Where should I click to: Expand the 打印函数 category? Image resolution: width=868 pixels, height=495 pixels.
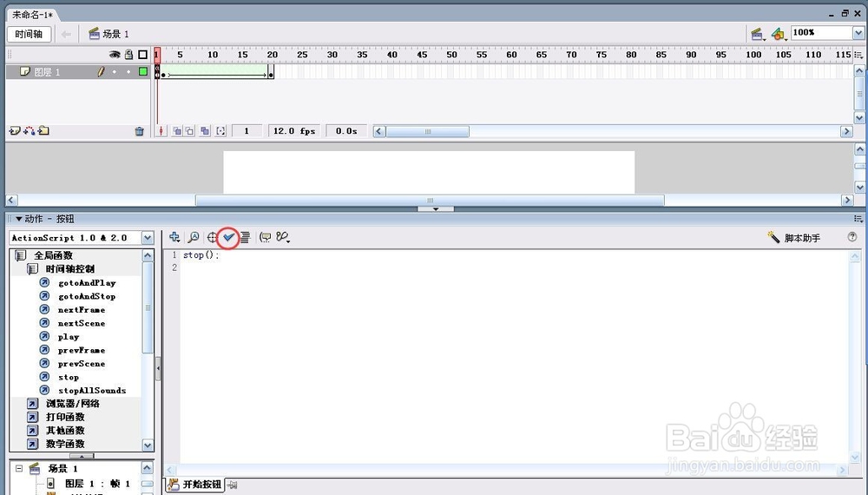click(33, 417)
